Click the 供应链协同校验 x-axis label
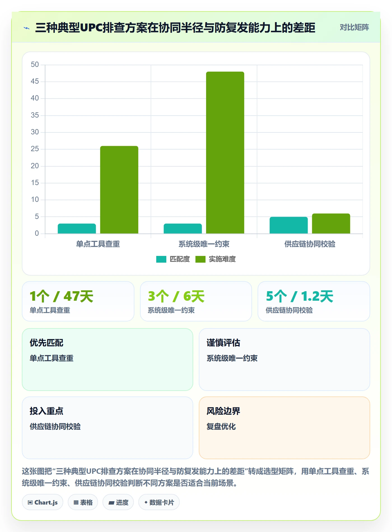Viewport: 392px width, 532px height. pos(310,244)
